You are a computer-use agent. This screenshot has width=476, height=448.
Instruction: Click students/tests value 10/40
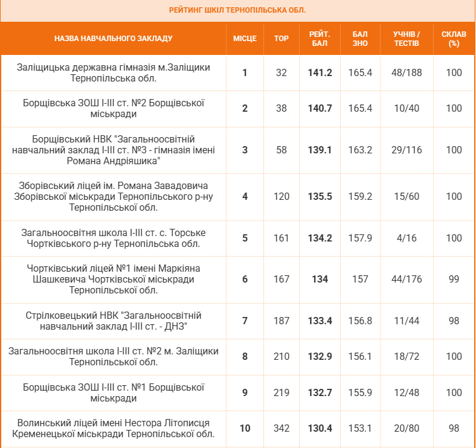point(407,108)
